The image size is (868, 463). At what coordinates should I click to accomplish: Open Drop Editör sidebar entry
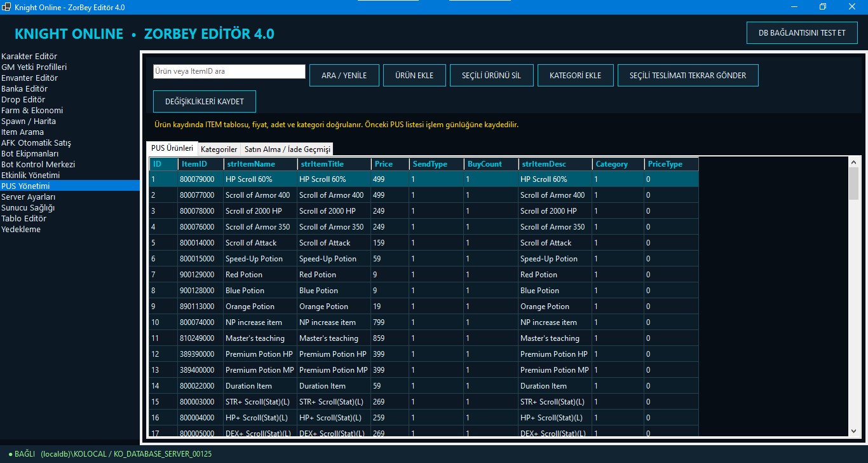(x=70, y=100)
